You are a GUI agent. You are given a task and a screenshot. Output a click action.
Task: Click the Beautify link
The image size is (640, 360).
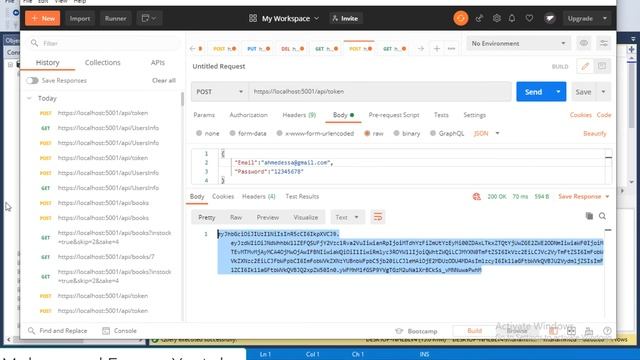[595, 133]
